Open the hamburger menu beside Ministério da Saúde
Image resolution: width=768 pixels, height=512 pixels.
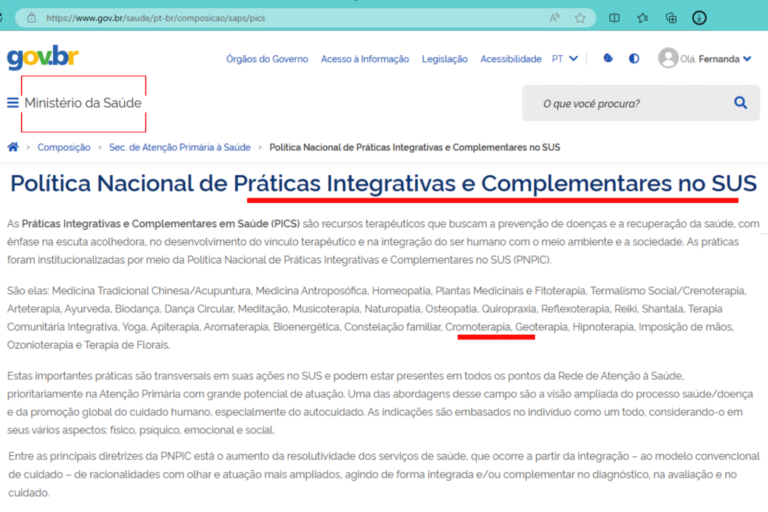coord(13,103)
